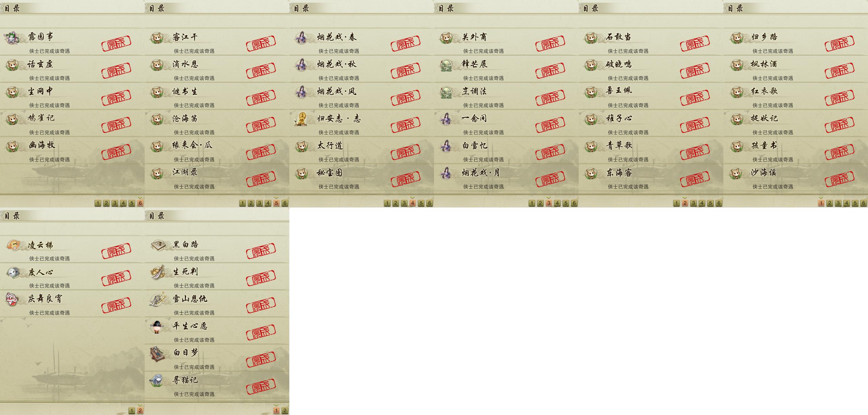The height and width of the screenshot is (415, 868).
Task: Click the sword icon beside 雪山恩仇
Action: tap(158, 299)
